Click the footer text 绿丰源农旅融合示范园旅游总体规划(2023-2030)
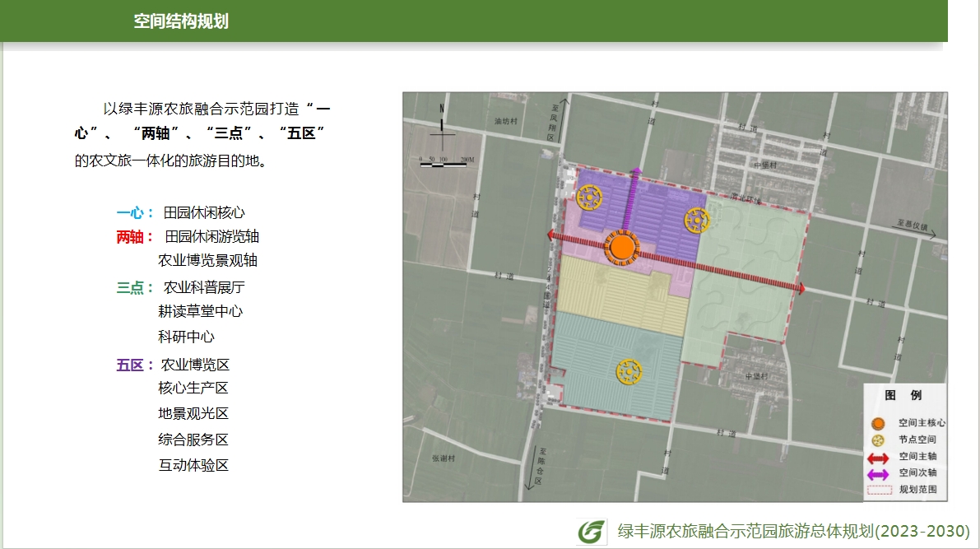 tap(794, 532)
